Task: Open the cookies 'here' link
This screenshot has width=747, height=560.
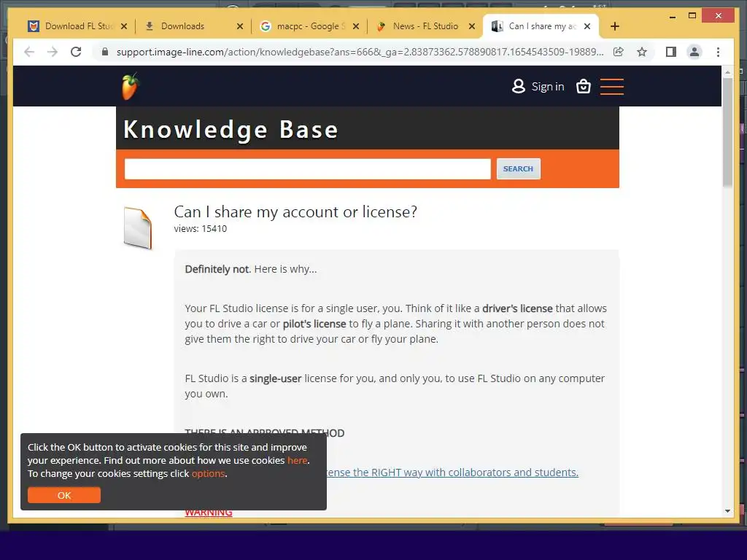Action: click(298, 461)
